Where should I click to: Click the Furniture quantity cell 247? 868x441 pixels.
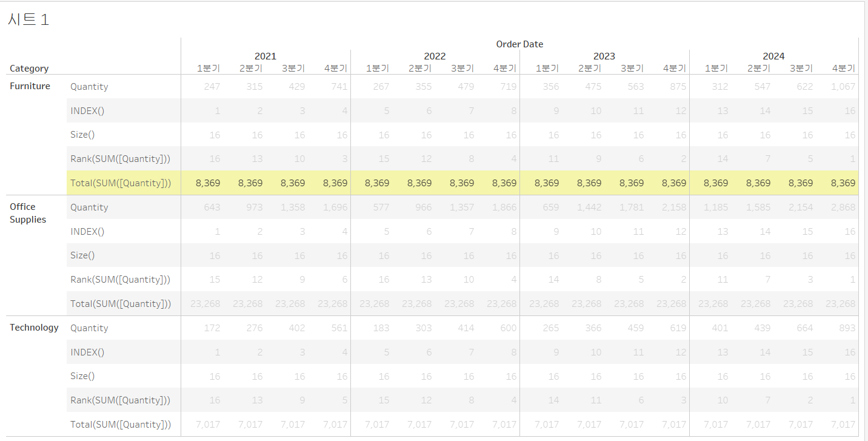tap(212, 86)
